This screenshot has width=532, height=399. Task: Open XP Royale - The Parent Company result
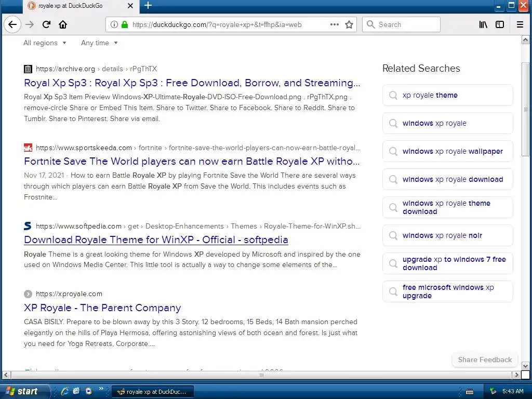[102, 308]
